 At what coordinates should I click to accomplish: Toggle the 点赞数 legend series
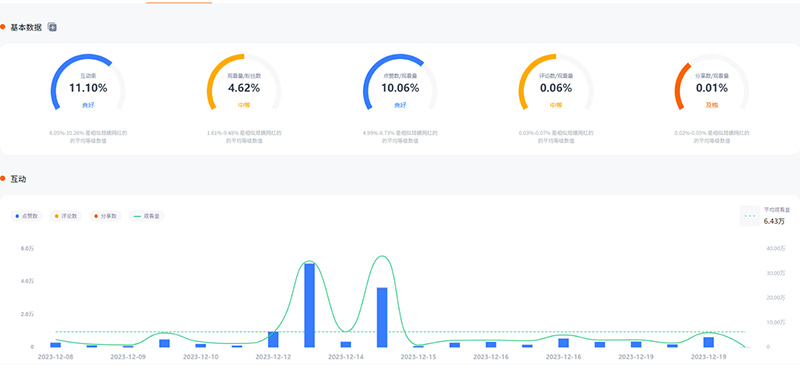point(28,216)
